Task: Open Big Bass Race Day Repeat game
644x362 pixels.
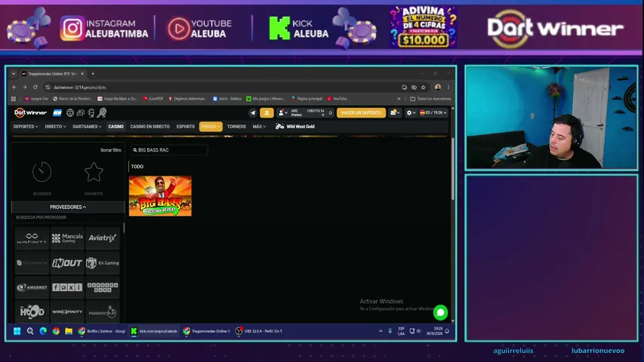Action: [160, 196]
